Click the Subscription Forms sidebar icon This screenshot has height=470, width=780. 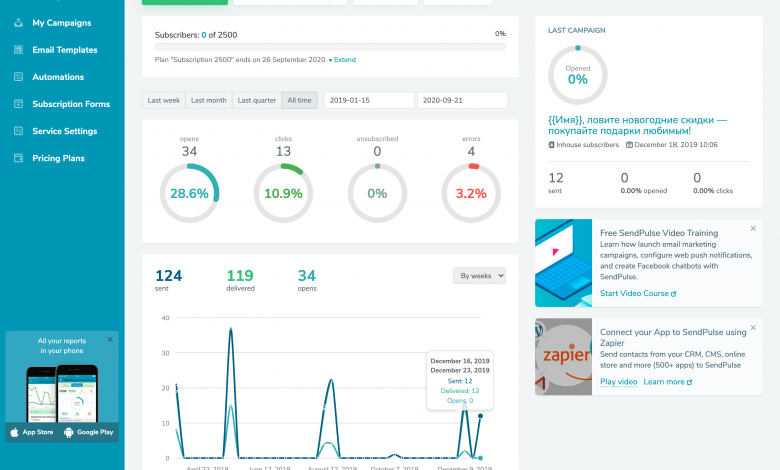click(18, 103)
